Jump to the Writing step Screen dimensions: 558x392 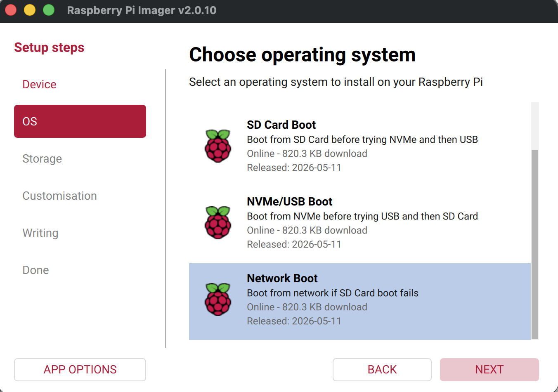pos(80,233)
